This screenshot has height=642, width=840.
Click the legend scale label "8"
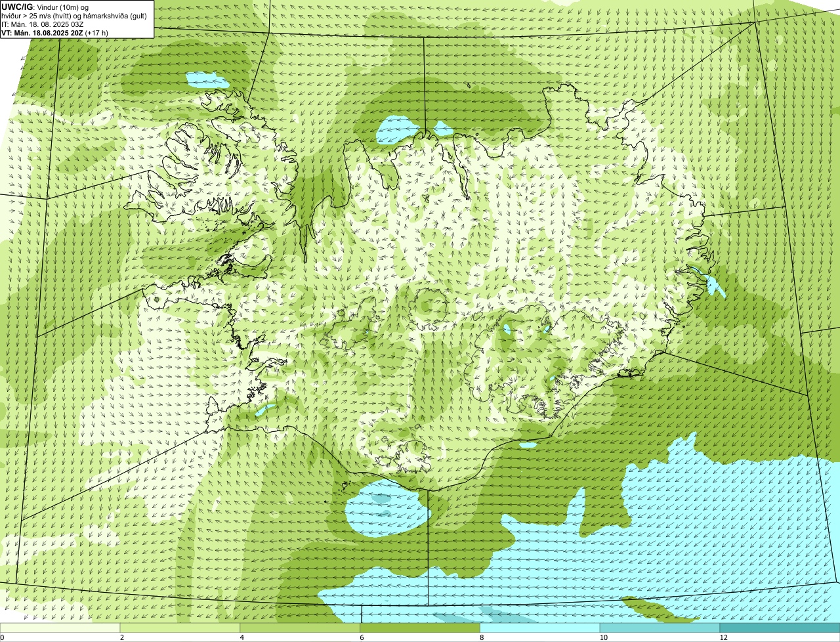point(482,637)
